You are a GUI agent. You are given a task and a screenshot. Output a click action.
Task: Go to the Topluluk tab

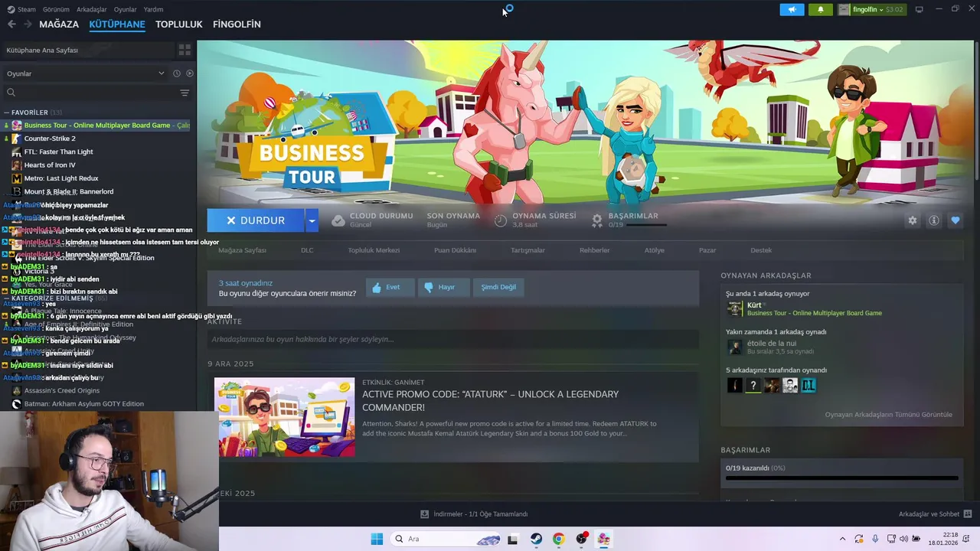(178, 24)
